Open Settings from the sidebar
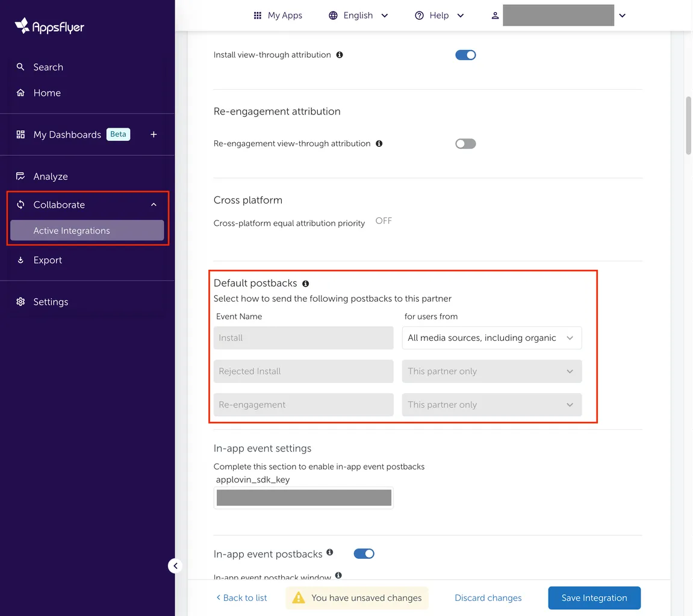693x616 pixels. click(51, 301)
